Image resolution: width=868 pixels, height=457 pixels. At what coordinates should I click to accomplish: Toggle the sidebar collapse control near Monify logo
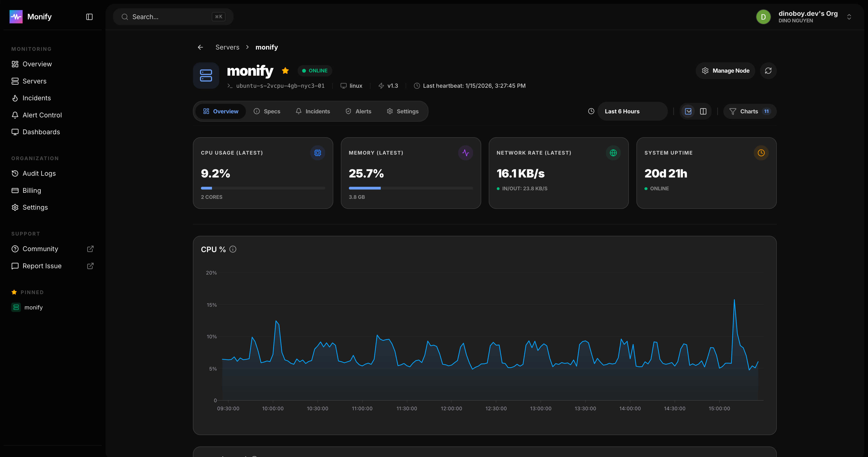(89, 17)
